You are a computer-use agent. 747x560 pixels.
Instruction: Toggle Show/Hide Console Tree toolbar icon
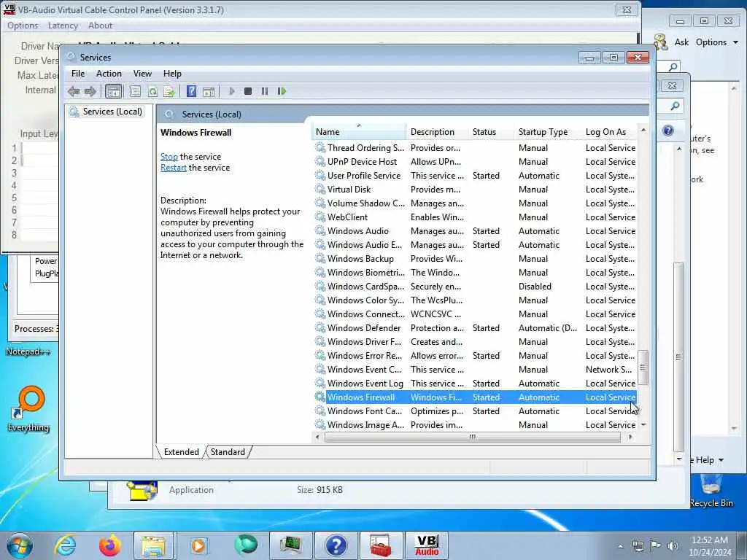(x=113, y=91)
